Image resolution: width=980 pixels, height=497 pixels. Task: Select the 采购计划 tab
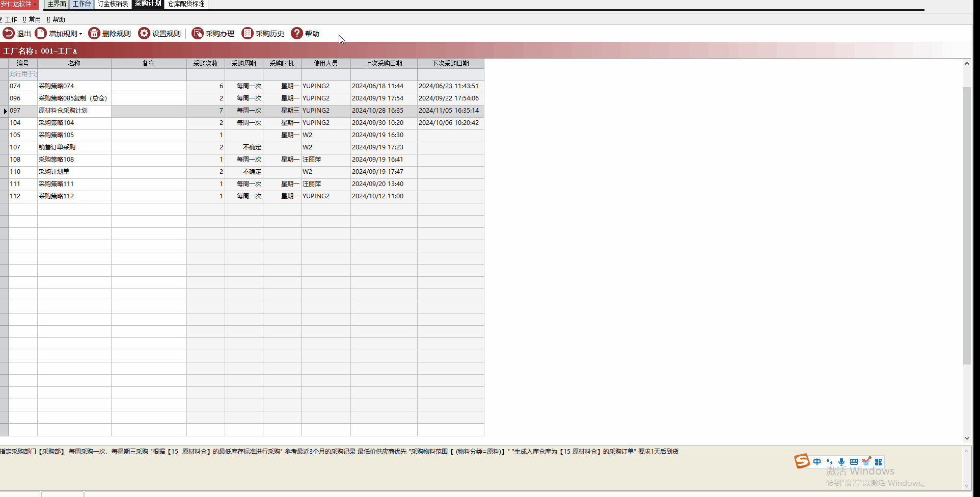148,4
